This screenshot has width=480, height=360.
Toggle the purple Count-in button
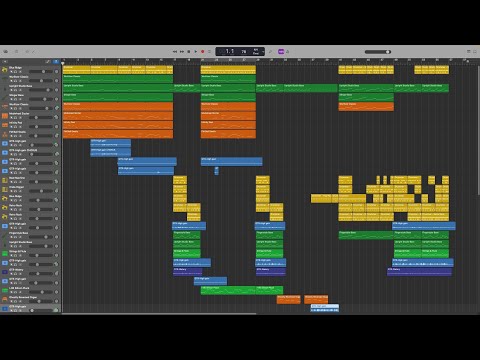[x=281, y=52]
